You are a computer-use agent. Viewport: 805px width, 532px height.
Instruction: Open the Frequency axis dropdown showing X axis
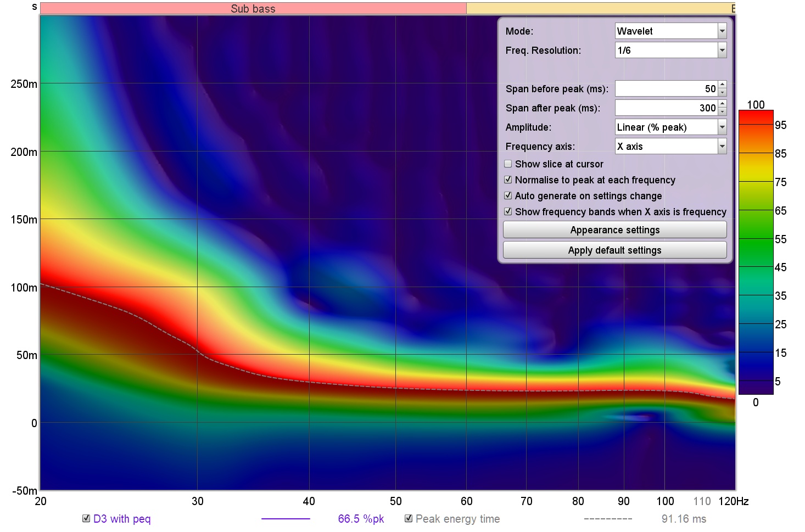tap(670, 147)
